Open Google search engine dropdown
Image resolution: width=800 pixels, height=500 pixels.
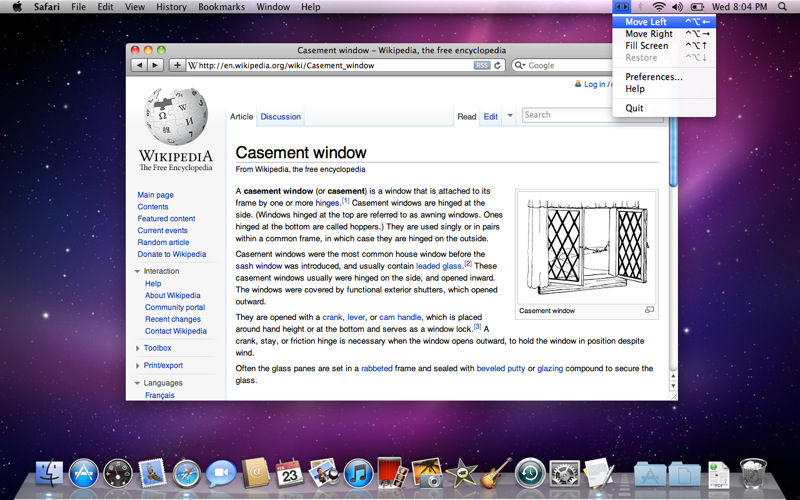point(520,65)
